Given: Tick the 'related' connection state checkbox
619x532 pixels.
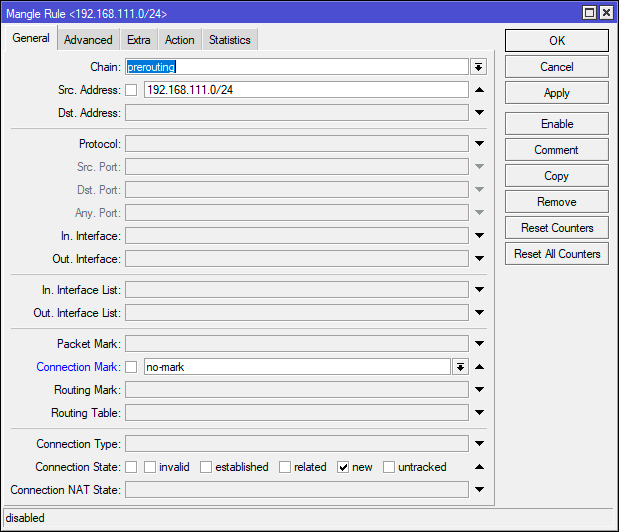Looking at the screenshot, I should point(285,467).
